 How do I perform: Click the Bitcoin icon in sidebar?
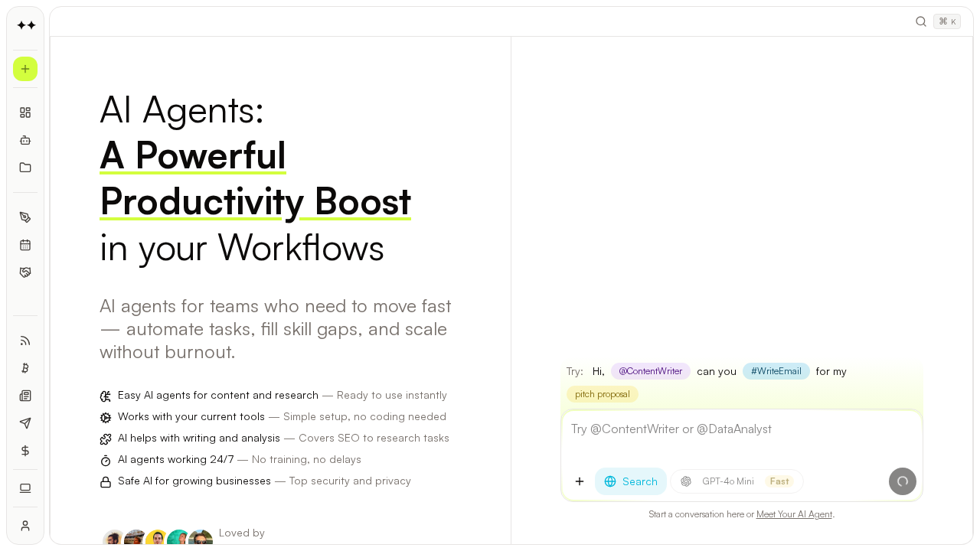coord(25,368)
